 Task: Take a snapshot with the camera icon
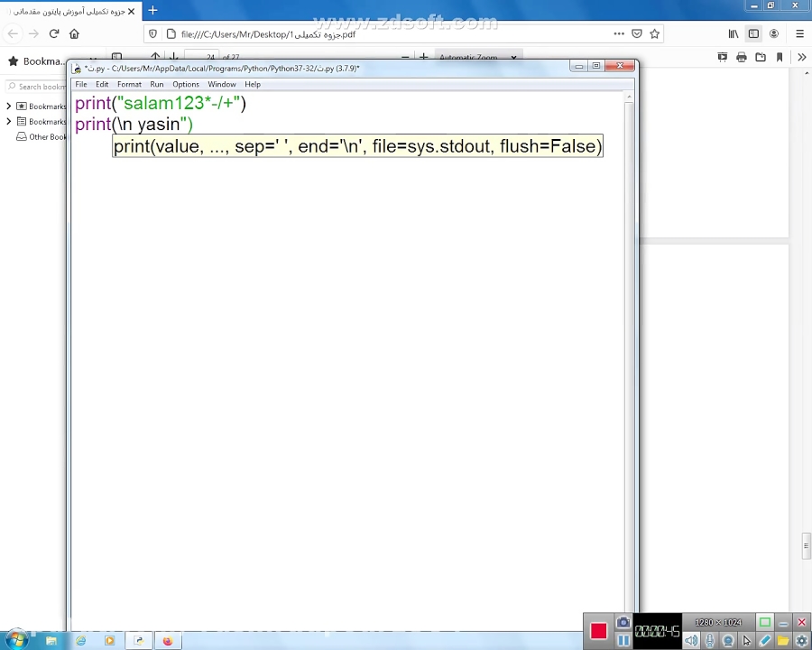623,621
